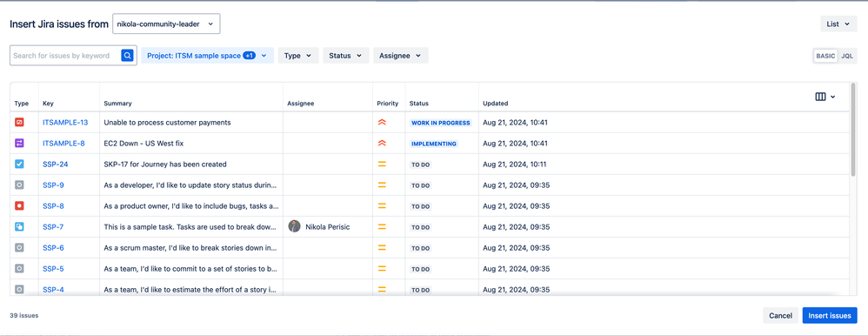Click the Summary column header

coord(118,104)
